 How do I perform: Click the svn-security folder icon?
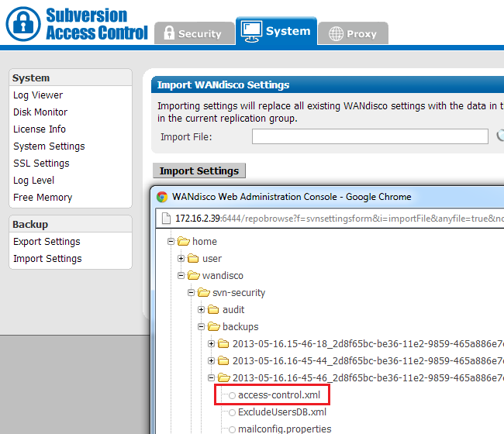(x=204, y=292)
